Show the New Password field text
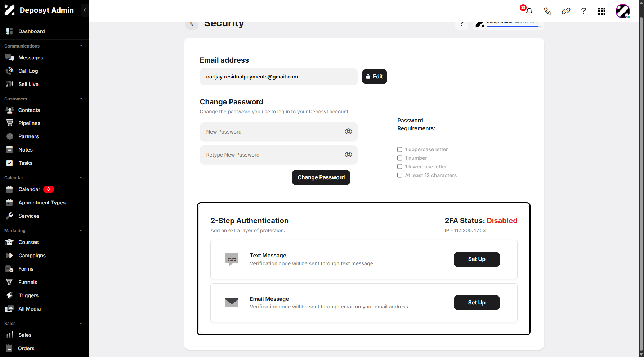The image size is (644, 357). [x=348, y=132]
